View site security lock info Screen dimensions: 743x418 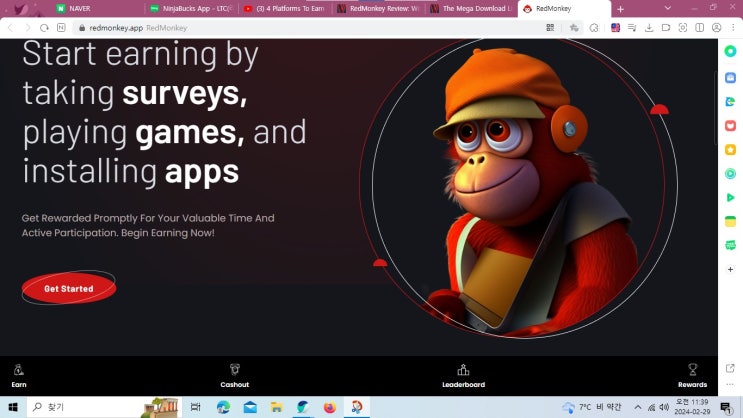tap(82, 28)
